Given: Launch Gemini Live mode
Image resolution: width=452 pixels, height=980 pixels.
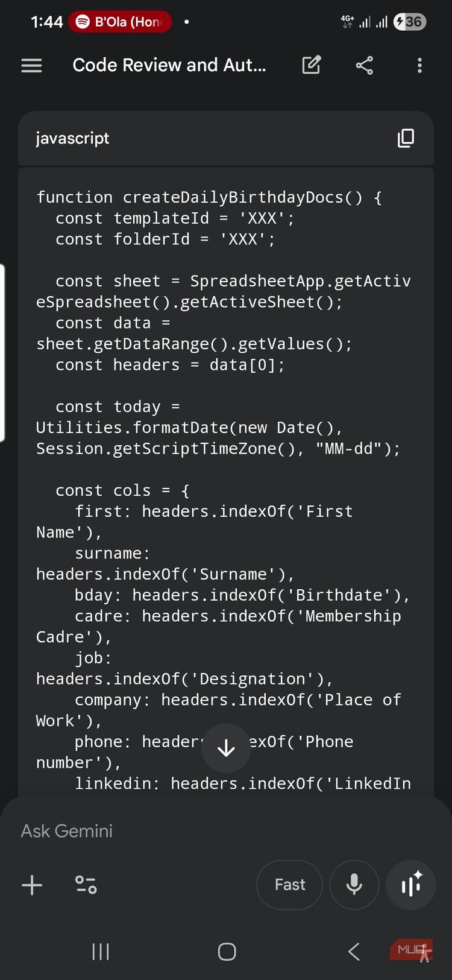Looking at the screenshot, I should click(410, 885).
